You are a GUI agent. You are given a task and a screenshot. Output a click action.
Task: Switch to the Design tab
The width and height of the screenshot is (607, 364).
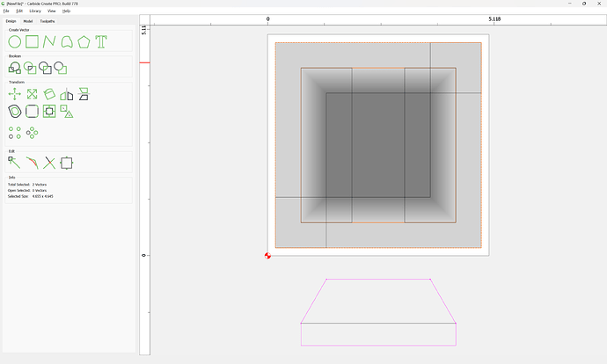click(x=11, y=21)
